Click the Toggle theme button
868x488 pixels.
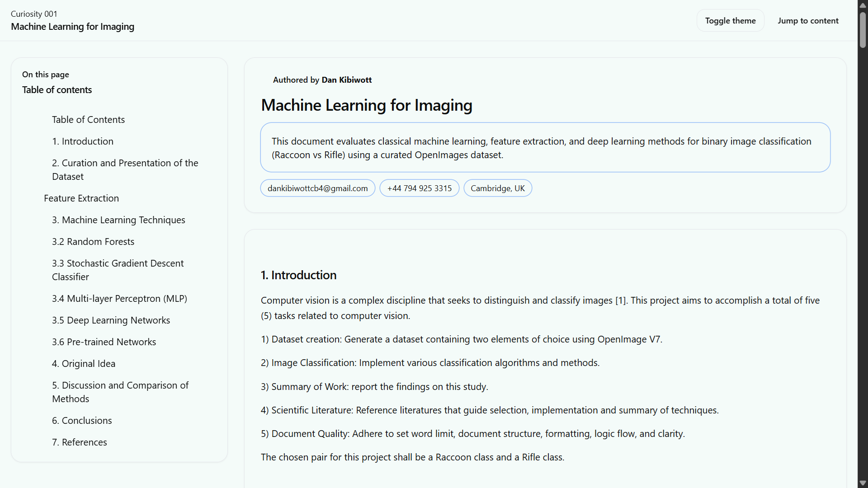click(x=730, y=21)
